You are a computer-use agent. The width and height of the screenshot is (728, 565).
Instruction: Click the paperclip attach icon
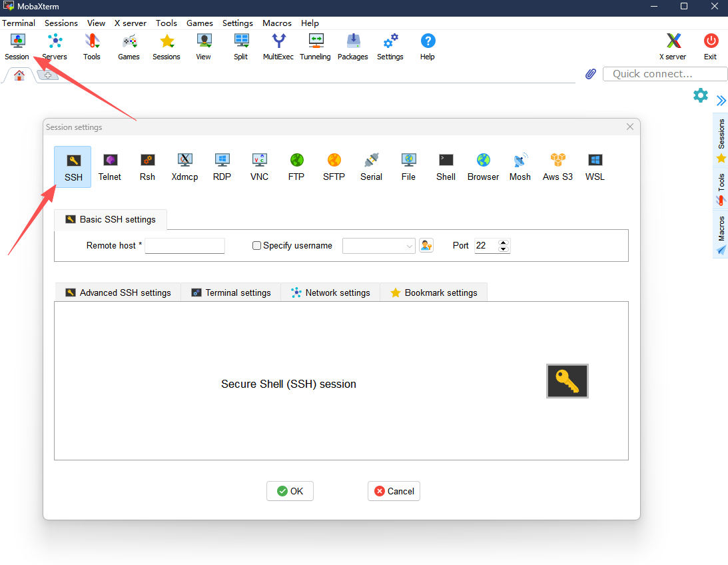coord(591,74)
